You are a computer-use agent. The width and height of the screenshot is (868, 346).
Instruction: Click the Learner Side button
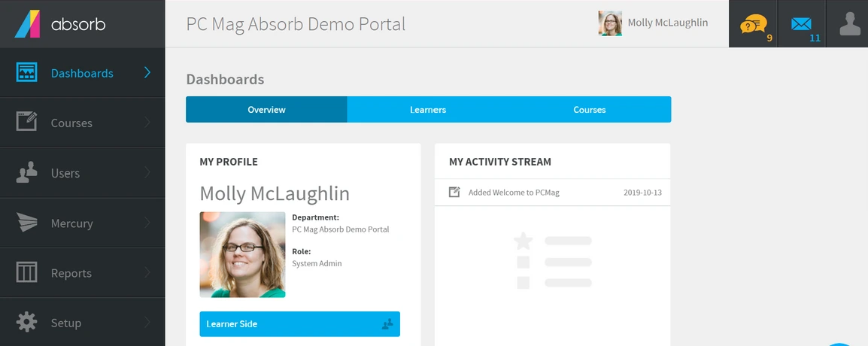coord(299,324)
